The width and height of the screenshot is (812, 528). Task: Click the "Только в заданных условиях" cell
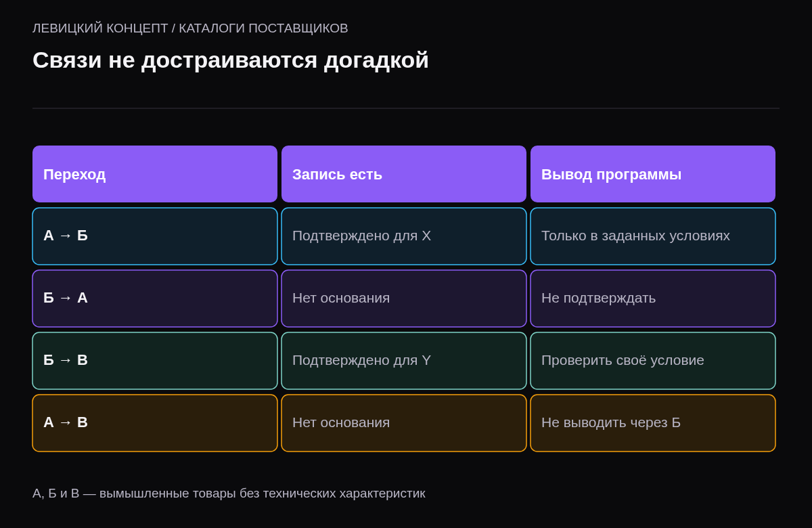[x=653, y=236]
